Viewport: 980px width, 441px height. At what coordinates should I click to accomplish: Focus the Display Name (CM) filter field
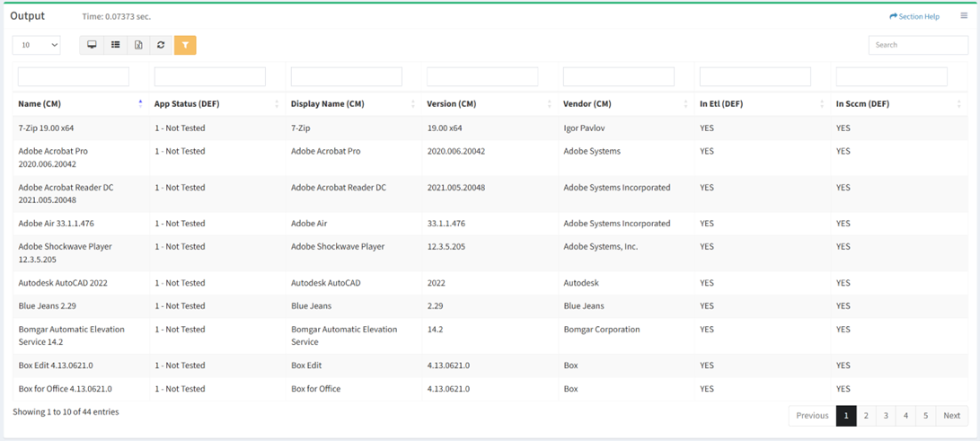(x=346, y=77)
